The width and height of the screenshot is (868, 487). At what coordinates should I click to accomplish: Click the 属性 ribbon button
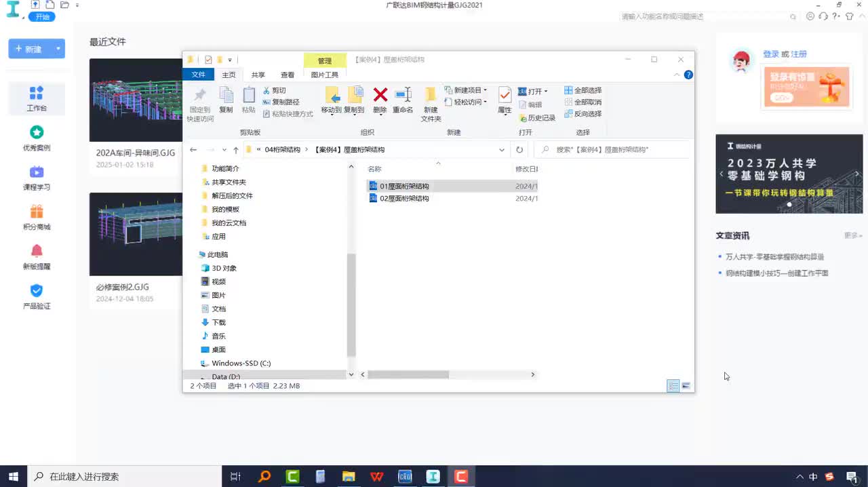click(x=505, y=100)
